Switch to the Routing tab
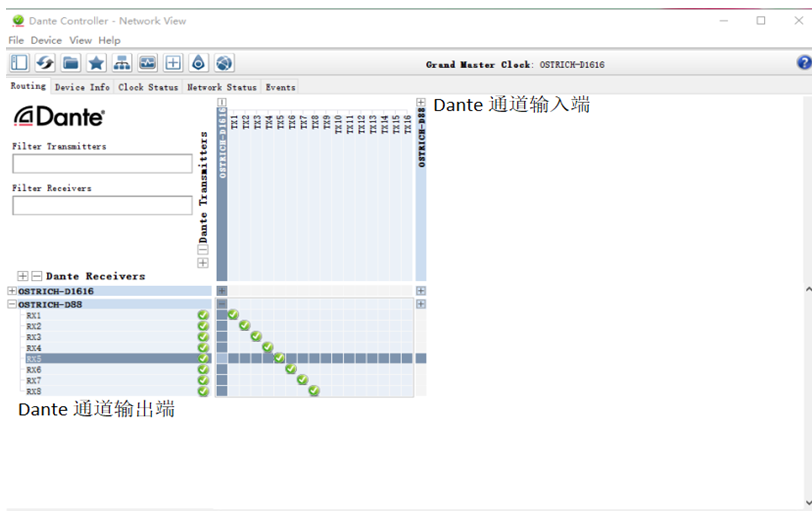Image resolution: width=812 pixels, height=511 pixels. pos(28,86)
